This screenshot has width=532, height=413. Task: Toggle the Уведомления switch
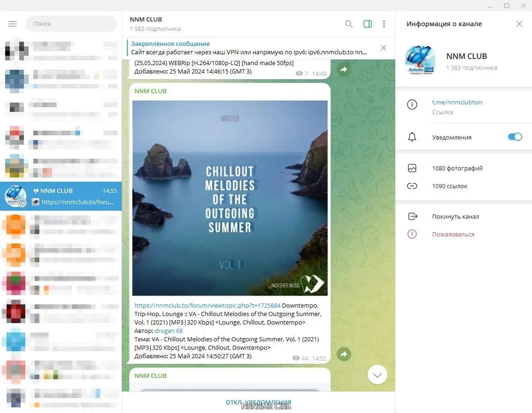(515, 137)
